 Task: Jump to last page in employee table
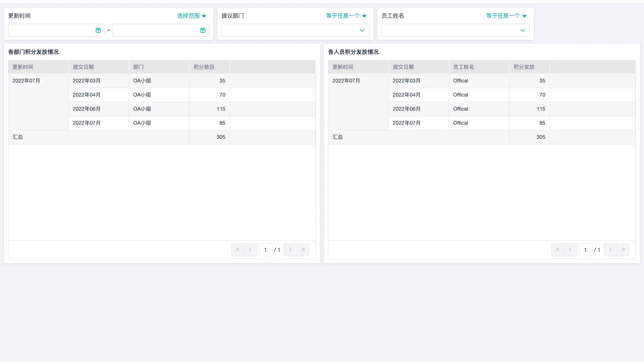tap(623, 250)
